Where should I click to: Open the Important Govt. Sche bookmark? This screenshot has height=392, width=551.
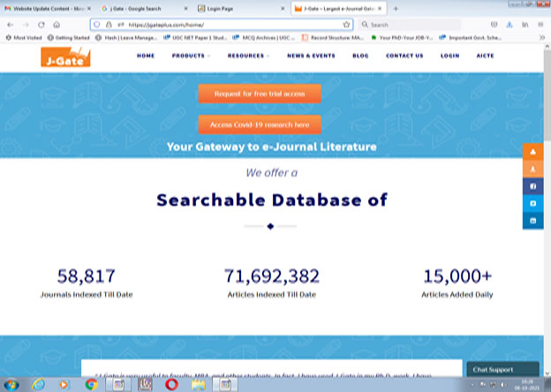pos(470,38)
